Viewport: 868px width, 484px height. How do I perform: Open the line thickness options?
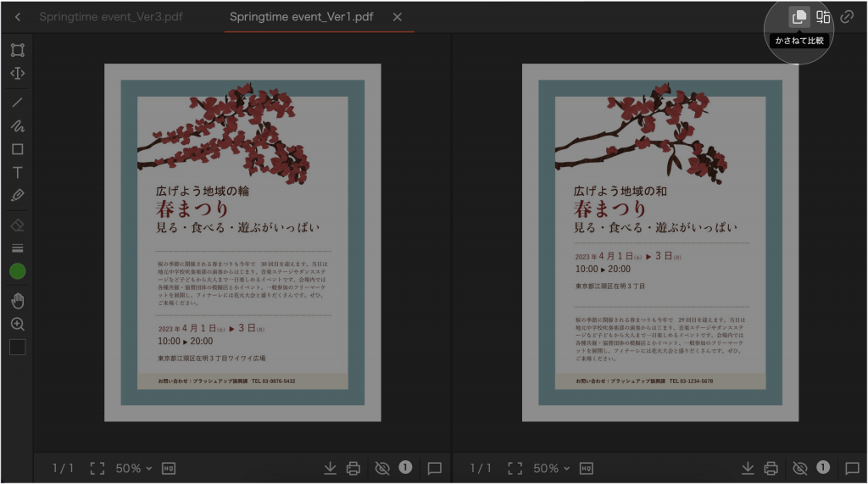[18, 248]
